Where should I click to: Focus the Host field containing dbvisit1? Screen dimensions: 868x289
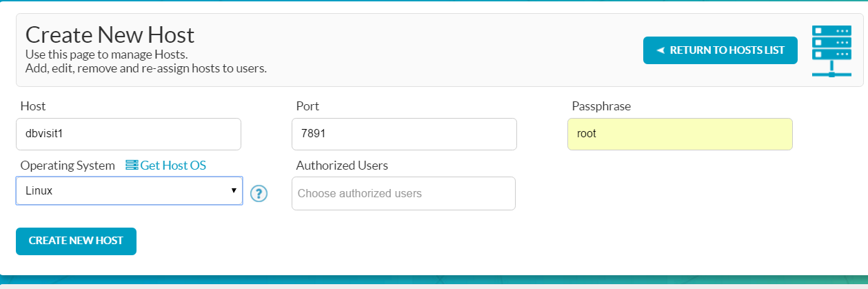click(x=128, y=134)
